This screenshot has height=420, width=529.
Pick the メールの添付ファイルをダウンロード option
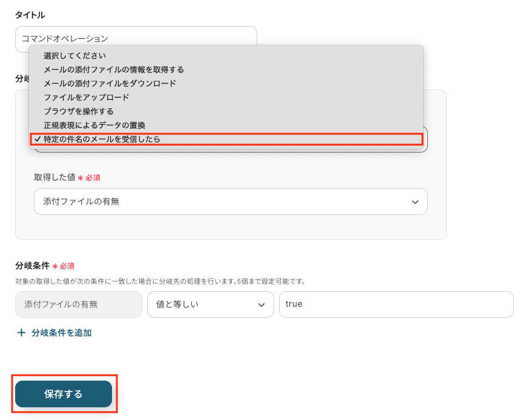point(110,84)
